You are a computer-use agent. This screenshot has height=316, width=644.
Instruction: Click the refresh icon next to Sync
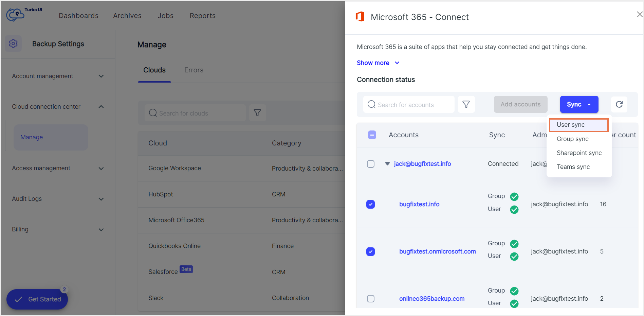tap(619, 104)
